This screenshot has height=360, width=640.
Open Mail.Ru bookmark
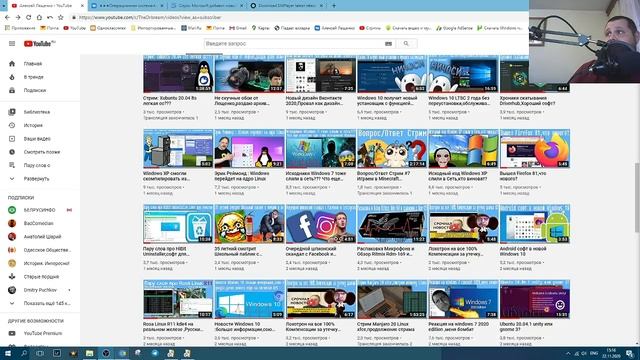191,28
